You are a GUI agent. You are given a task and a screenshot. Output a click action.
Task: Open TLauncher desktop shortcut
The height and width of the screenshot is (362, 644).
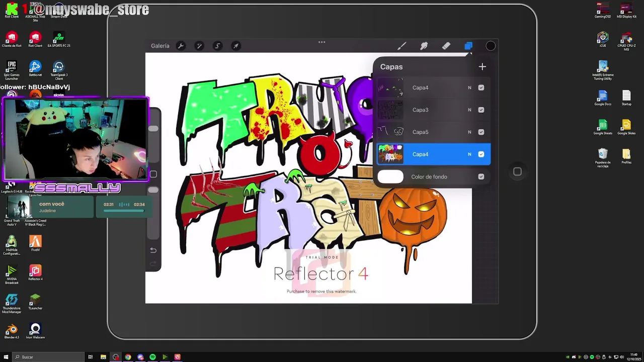tap(35, 302)
